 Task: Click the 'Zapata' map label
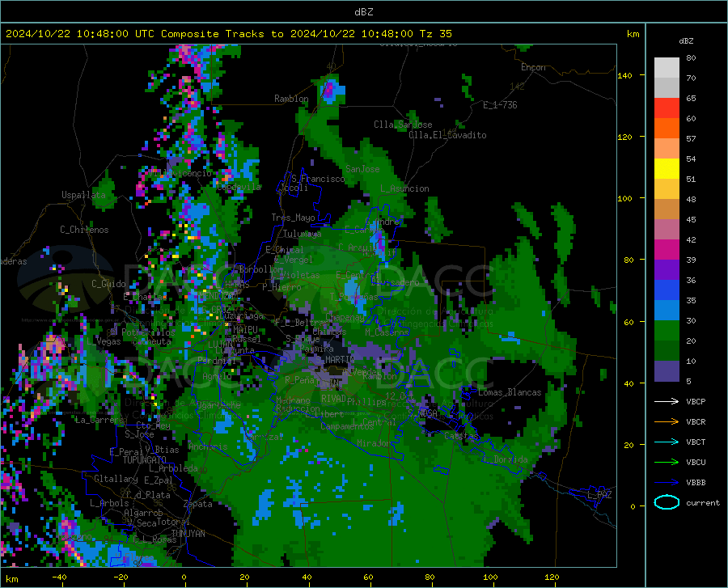[x=198, y=504]
